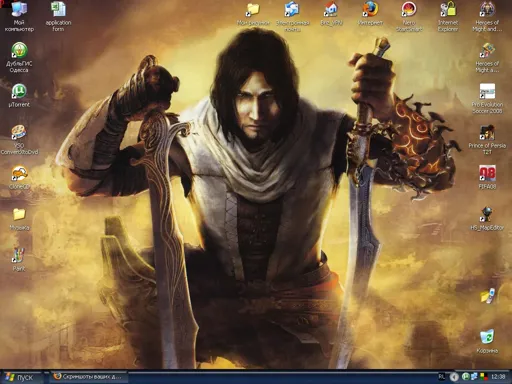Launch Heroes of Might and… top-row shortcut

[487, 16]
